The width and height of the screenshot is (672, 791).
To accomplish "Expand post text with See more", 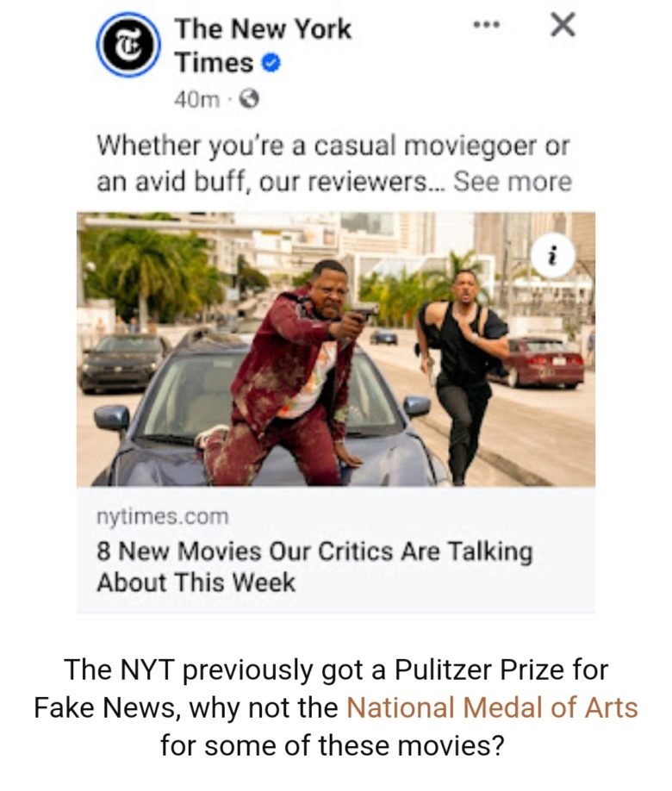I will [512, 182].
